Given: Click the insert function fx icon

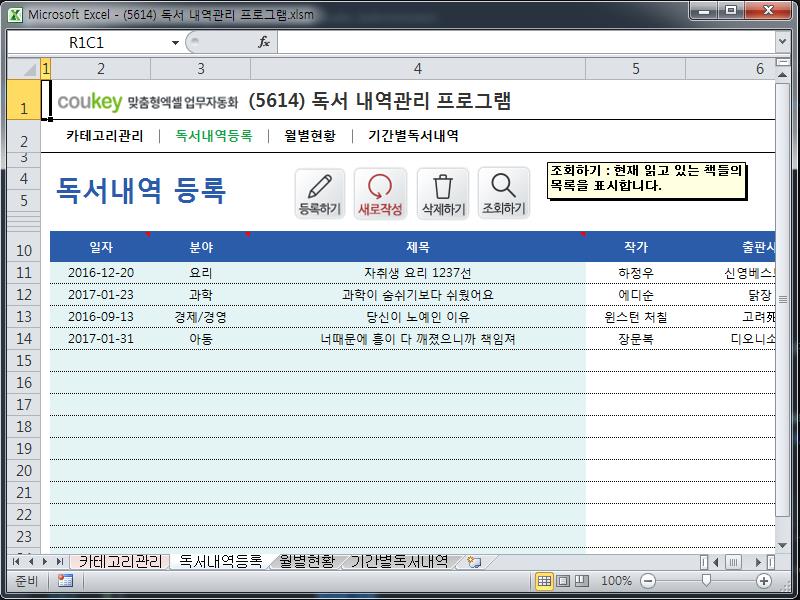Looking at the screenshot, I should click(264, 42).
